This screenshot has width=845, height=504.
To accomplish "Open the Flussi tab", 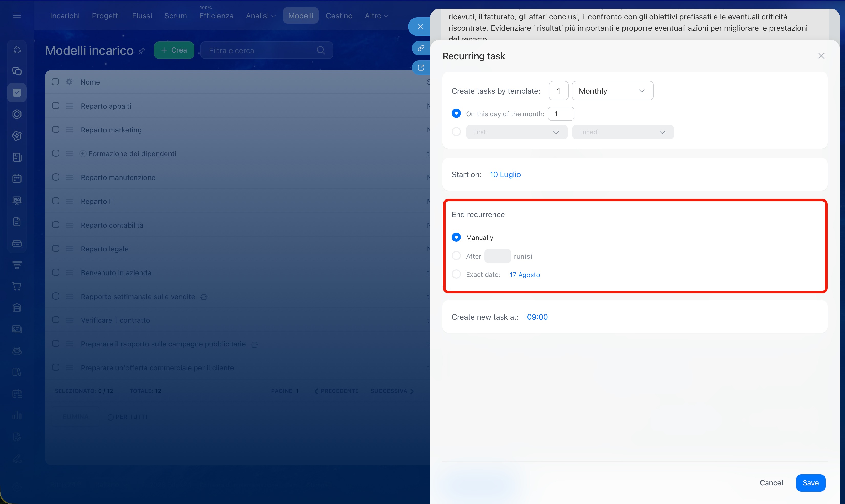I will pyautogui.click(x=142, y=16).
